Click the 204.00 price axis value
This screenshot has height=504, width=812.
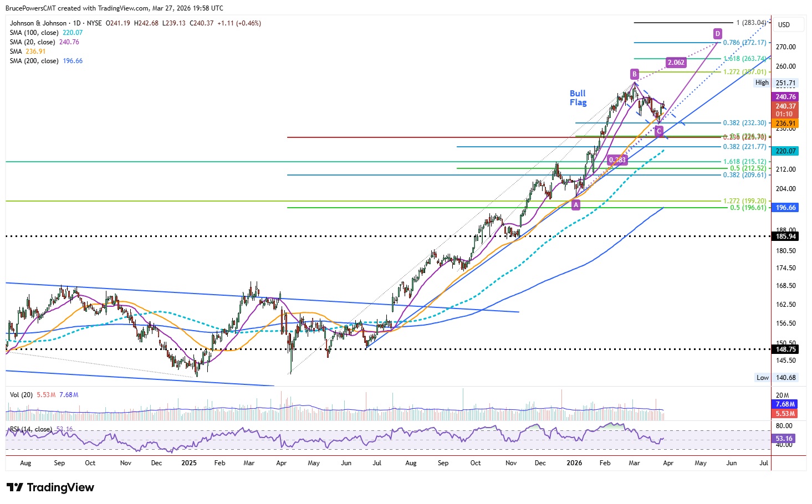click(x=785, y=189)
